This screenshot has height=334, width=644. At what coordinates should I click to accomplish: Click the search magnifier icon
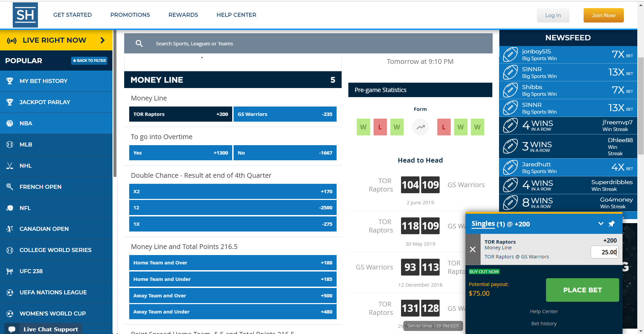[139, 43]
